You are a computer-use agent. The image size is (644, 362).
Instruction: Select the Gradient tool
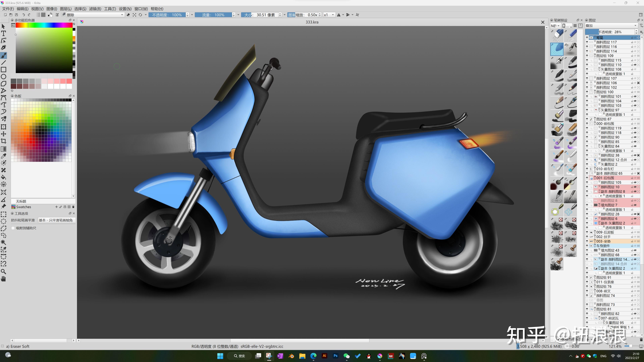tap(4, 149)
